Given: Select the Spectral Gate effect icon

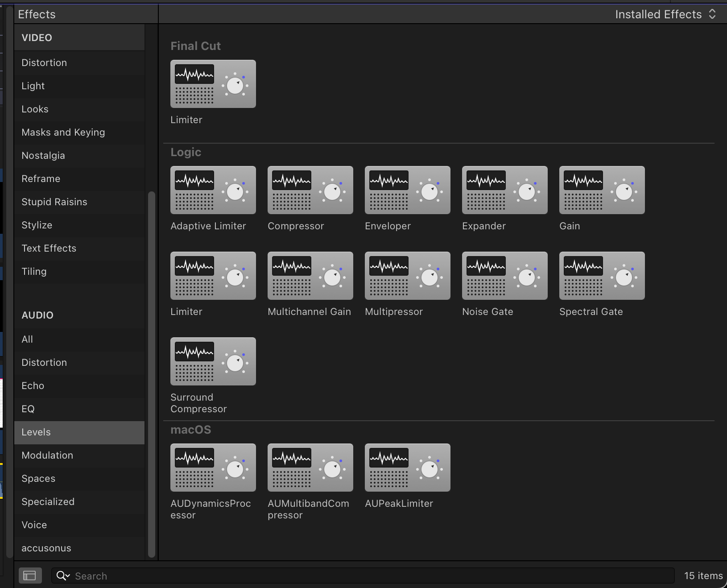Looking at the screenshot, I should 602,276.
